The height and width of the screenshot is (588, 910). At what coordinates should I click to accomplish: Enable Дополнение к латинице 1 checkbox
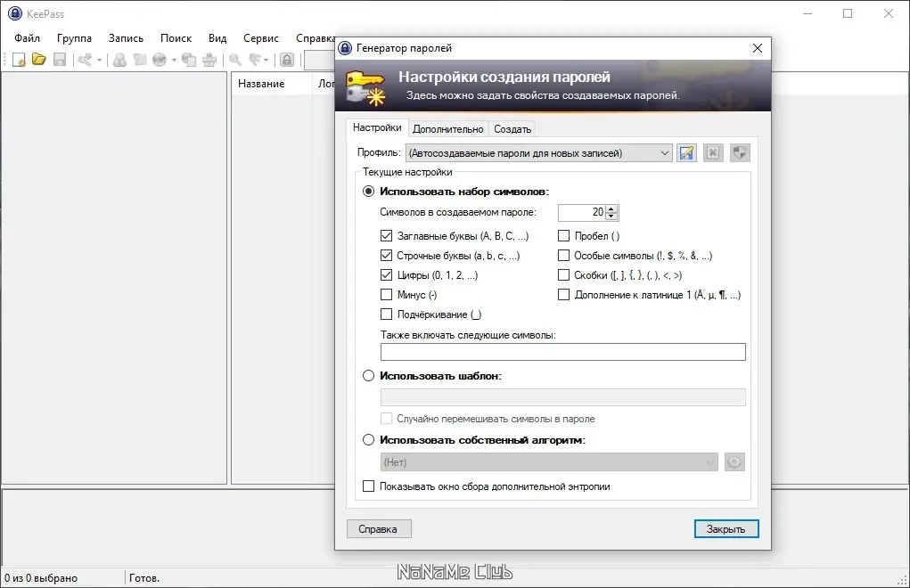pyautogui.click(x=563, y=295)
